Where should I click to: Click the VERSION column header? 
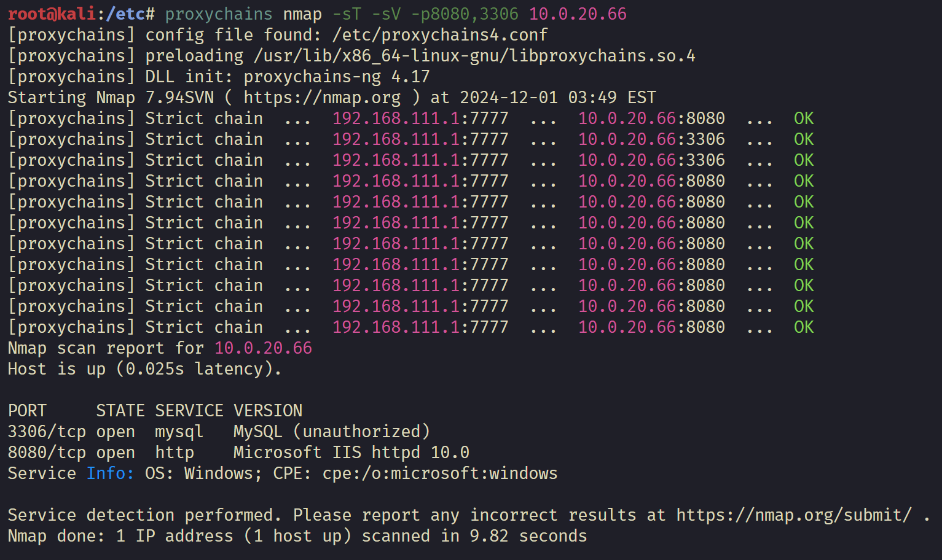pyautogui.click(x=268, y=411)
